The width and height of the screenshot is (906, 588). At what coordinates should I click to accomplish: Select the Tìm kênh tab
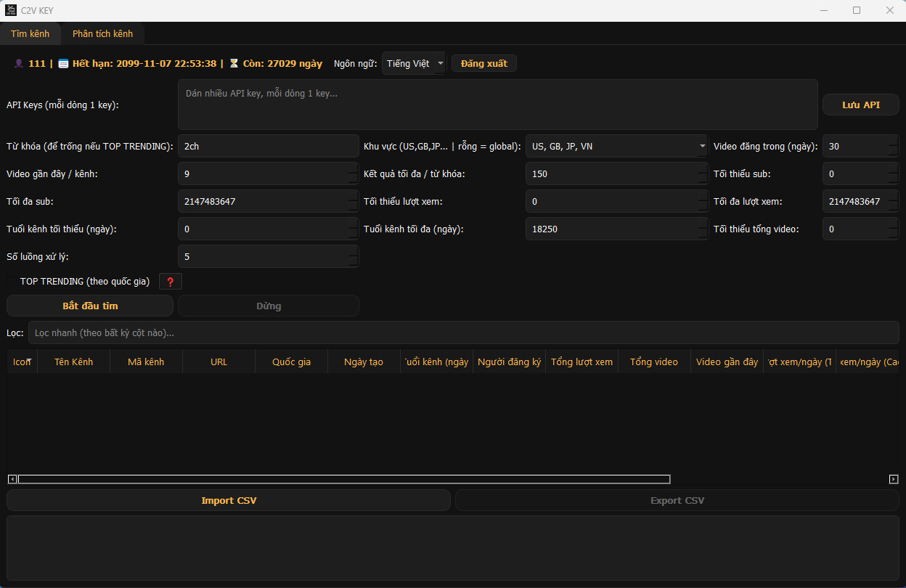point(30,34)
